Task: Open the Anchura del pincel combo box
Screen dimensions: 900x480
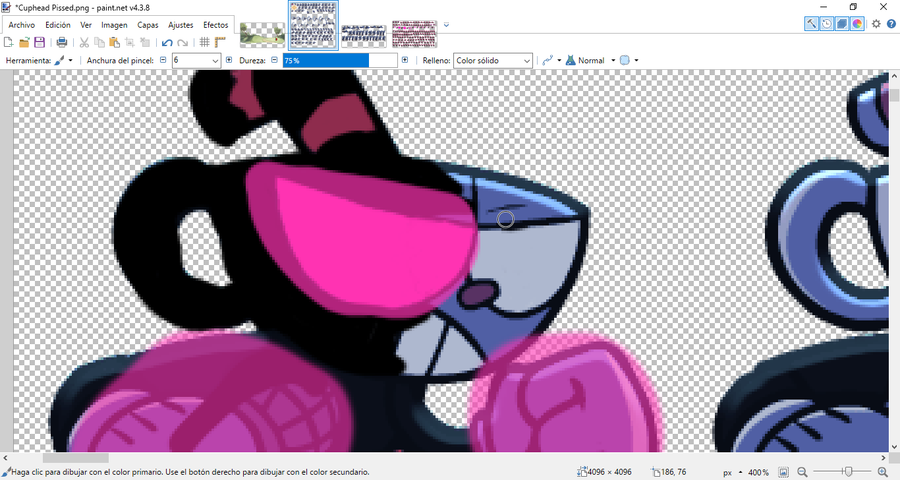Action: (196, 60)
